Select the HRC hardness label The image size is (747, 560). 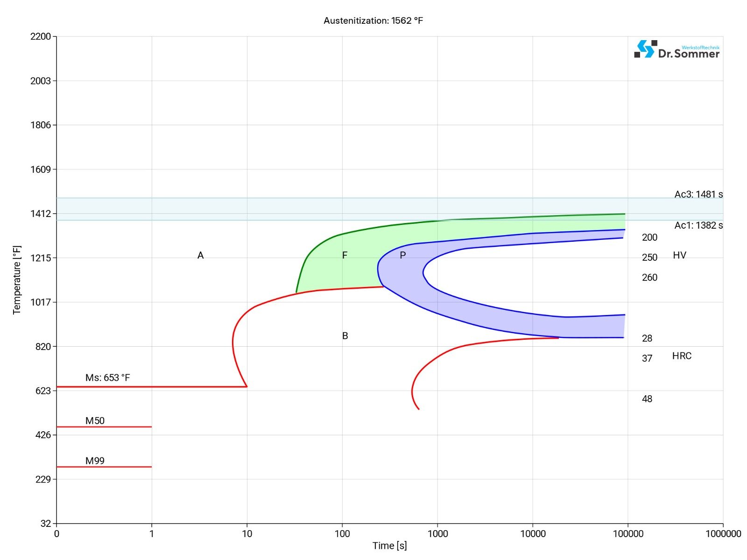coord(683,356)
